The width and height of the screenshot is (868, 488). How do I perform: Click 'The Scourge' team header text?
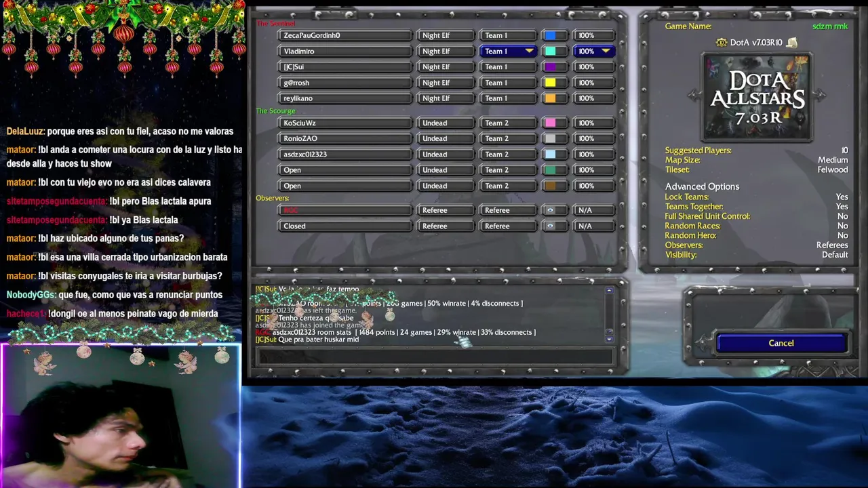pyautogui.click(x=275, y=110)
